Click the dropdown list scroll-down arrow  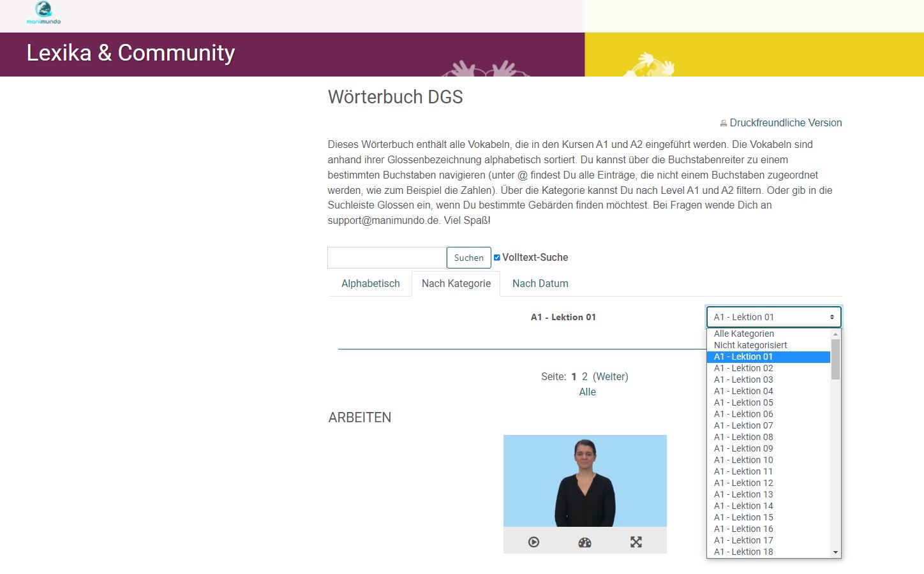coord(835,552)
